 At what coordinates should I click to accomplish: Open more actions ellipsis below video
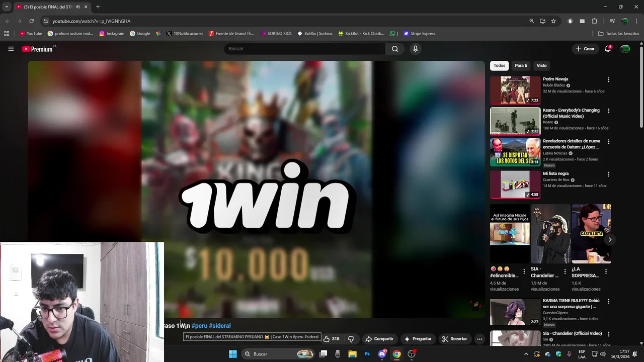(x=479, y=339)
